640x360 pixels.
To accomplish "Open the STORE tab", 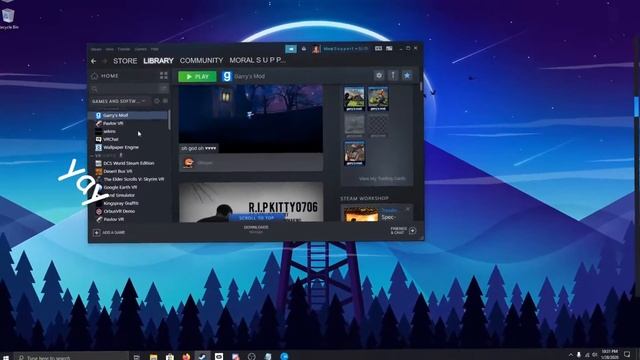I will tap(125, 61).
